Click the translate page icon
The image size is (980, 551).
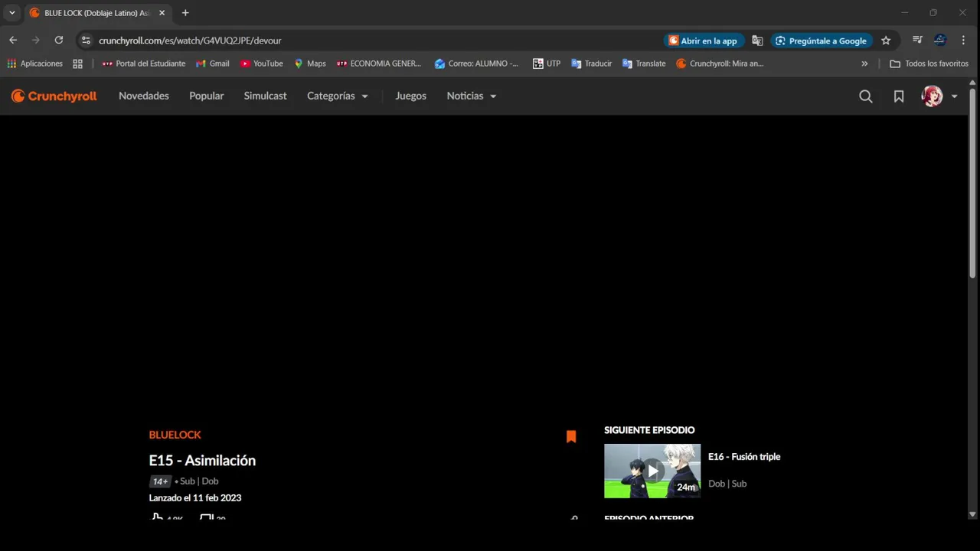(757, 41)
